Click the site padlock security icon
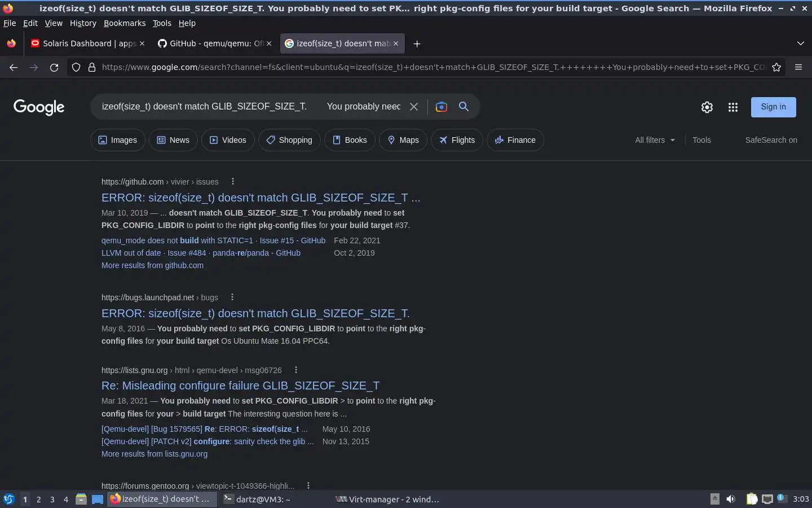Image resolution: width=812 pixels, height=508 pixels. coord(92,67)
